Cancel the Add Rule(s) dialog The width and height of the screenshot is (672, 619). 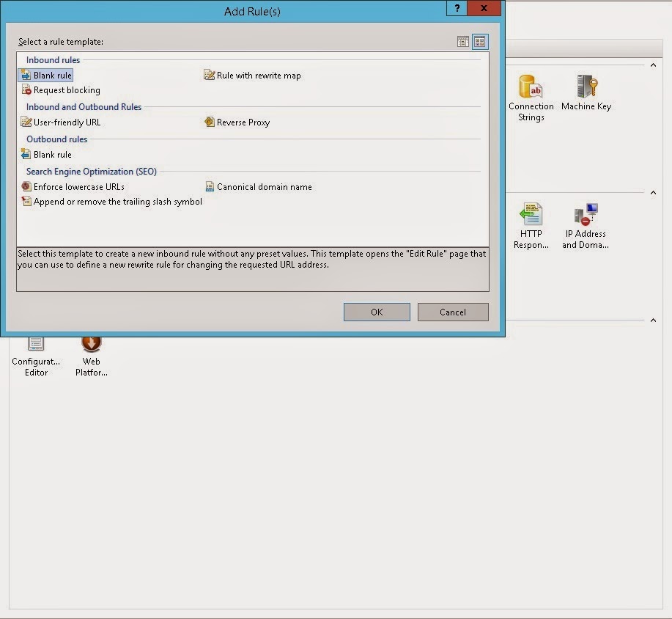[453, 312]
